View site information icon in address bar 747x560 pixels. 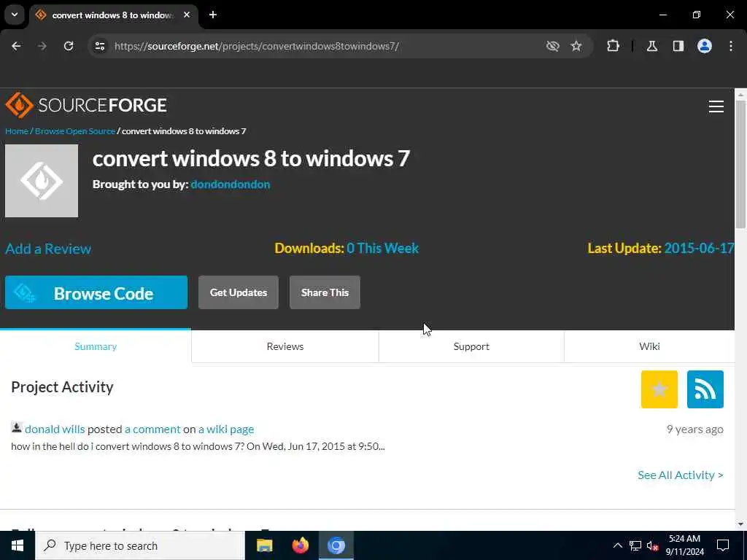(100, 46)
